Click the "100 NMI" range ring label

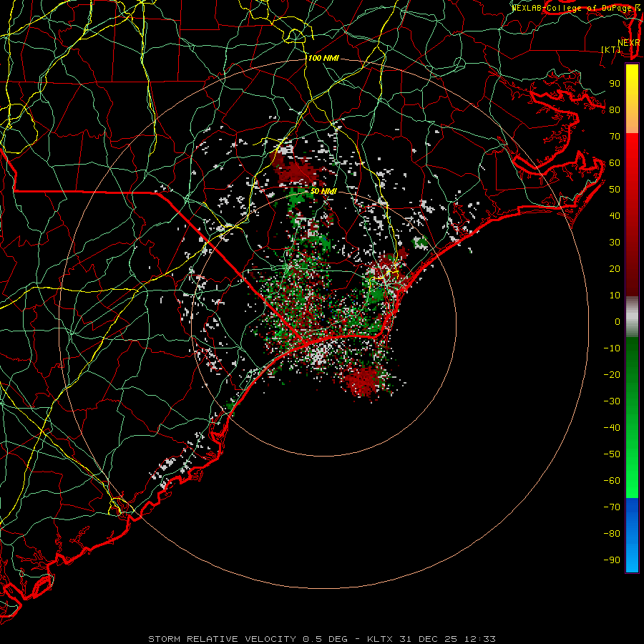click(x=323, y=59)
